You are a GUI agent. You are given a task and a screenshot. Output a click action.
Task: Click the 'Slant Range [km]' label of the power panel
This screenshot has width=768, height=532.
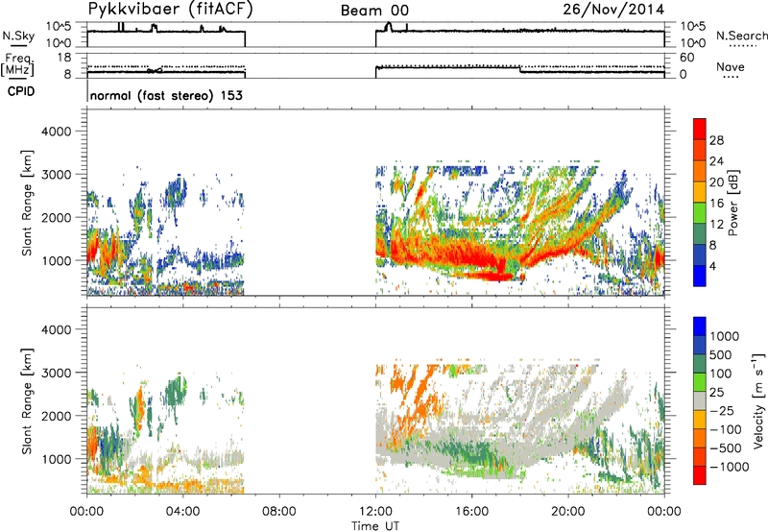[x=27, y=203]
